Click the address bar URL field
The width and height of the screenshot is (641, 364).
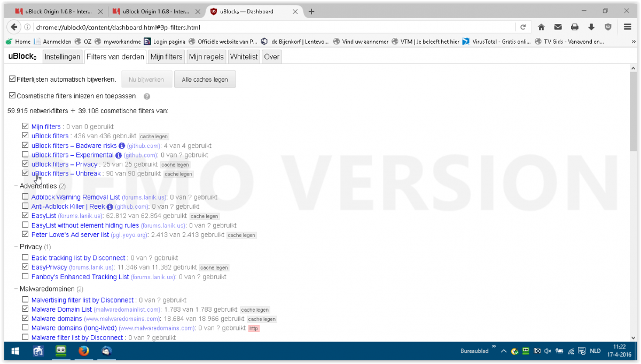pos(274,27)
